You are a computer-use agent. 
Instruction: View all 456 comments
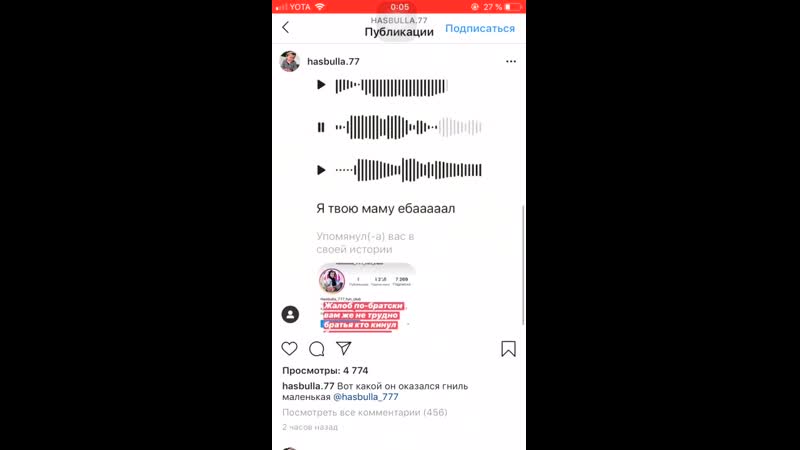click(x=365, y=412)
